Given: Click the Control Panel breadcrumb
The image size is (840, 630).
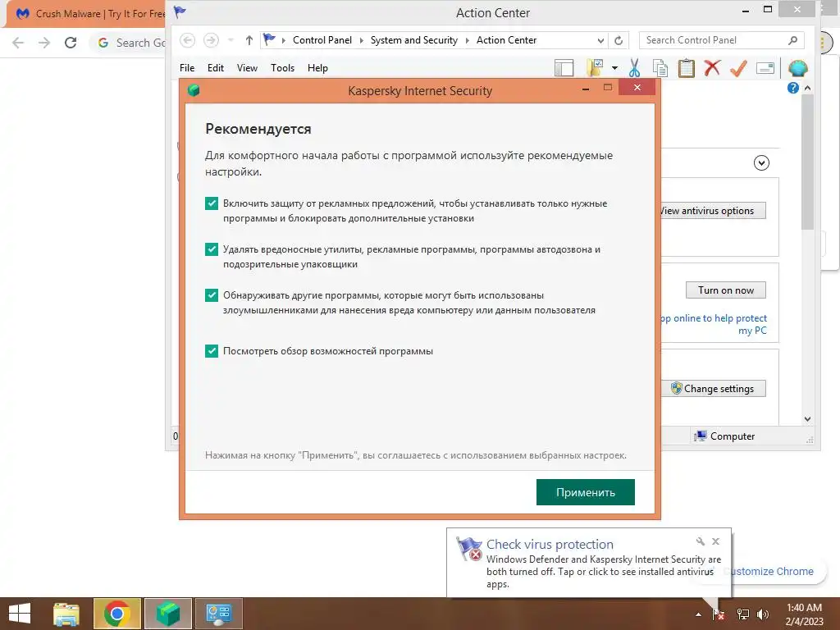Looking at the screenshot, I should tap(322, 40).
